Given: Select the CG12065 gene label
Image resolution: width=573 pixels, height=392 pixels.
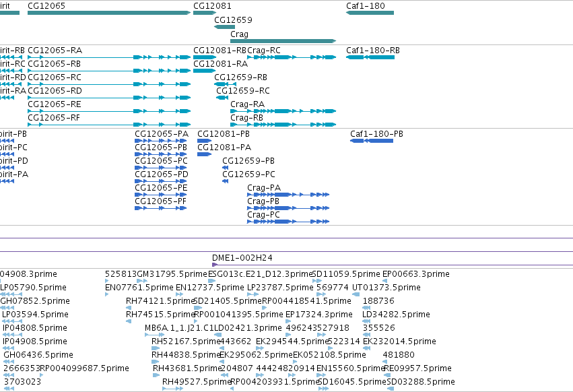Looking at the screenshot, I should [46, 6].
